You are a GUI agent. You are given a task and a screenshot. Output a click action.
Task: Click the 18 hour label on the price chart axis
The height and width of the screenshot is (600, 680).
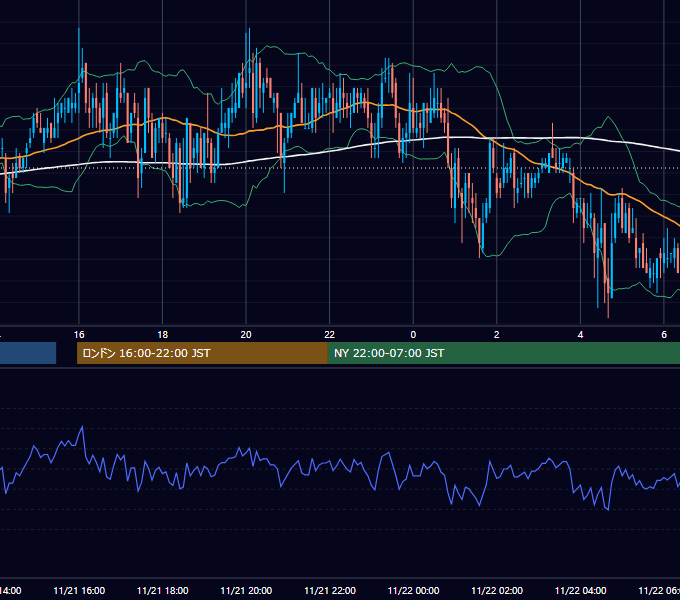tap(162, 335)
